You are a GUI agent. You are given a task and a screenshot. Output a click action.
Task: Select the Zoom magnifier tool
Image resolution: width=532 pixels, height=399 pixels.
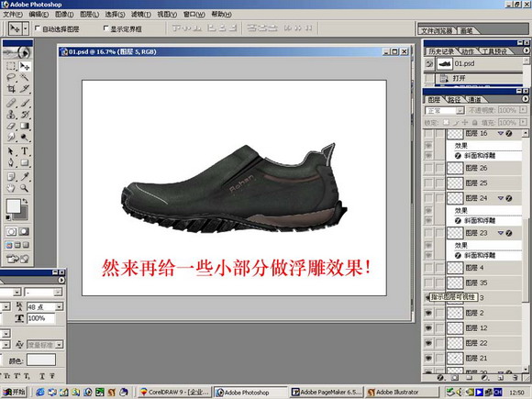coord(25,188)
